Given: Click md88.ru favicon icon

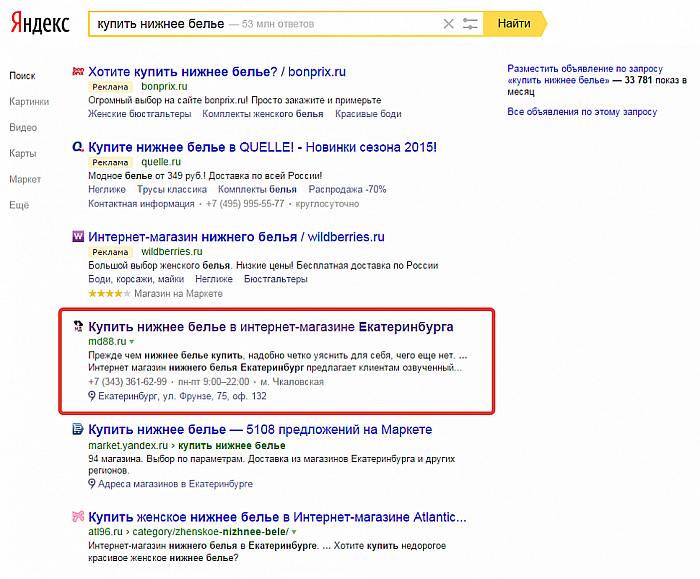Looking at the screenshot, I should [x=78, y=326].
